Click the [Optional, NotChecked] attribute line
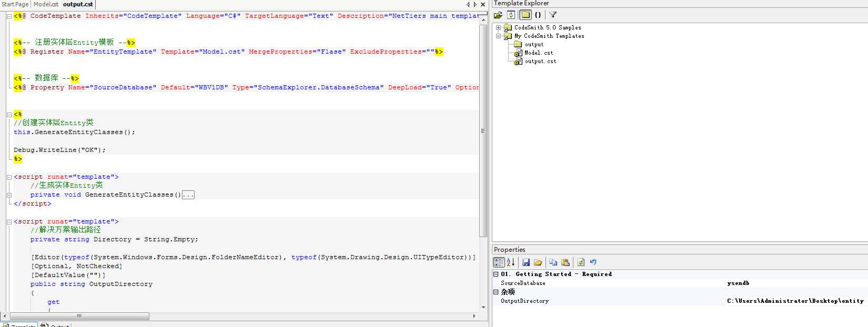The width and height of the screenshot is (868, 327). pos(77,266)
